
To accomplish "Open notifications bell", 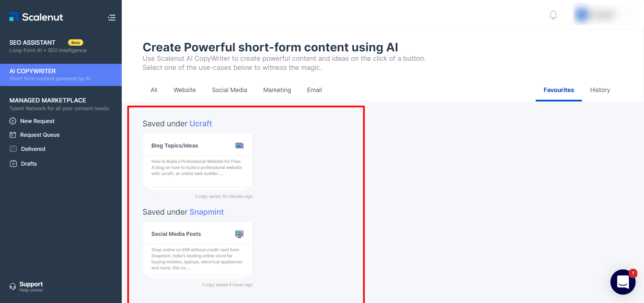I will (x=553, y=15).
